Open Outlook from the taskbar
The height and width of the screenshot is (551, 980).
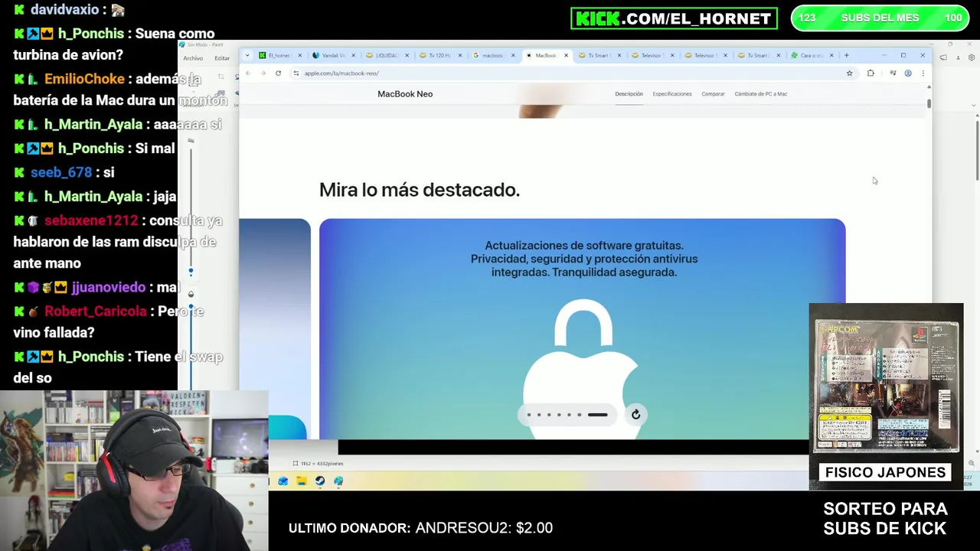(283, 481)
